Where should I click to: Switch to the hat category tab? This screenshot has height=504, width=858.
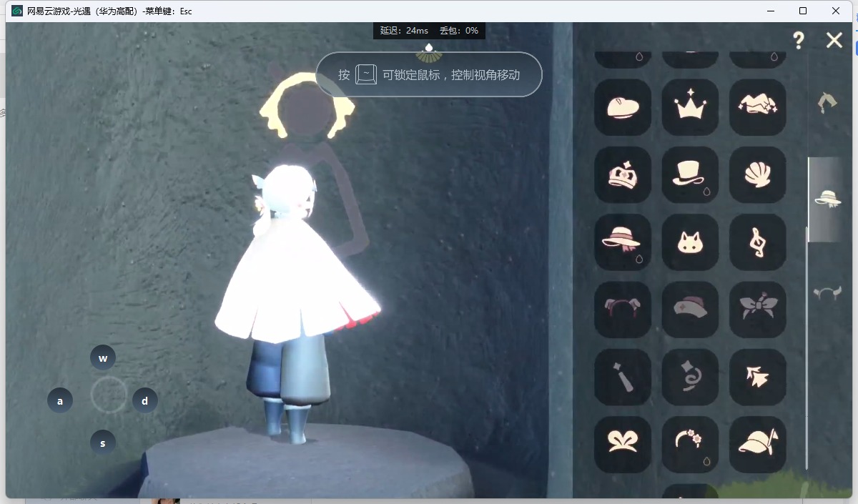pyautogui.click(x=827, y=199)
